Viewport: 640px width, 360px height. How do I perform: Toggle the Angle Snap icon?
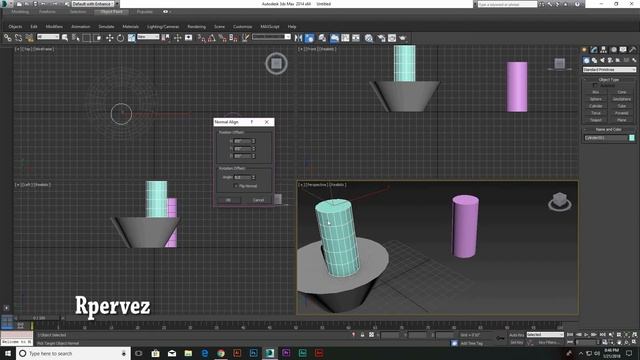212,38
